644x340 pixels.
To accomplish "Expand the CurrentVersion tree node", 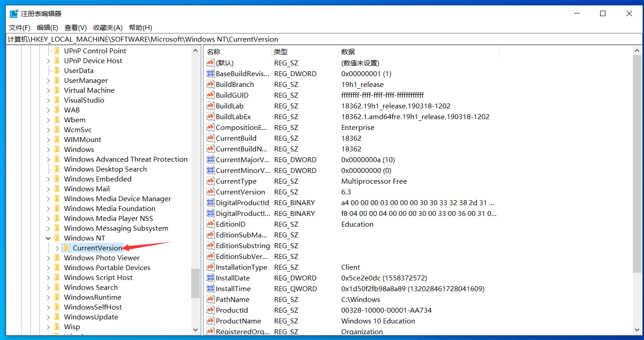I will [57, 248].
